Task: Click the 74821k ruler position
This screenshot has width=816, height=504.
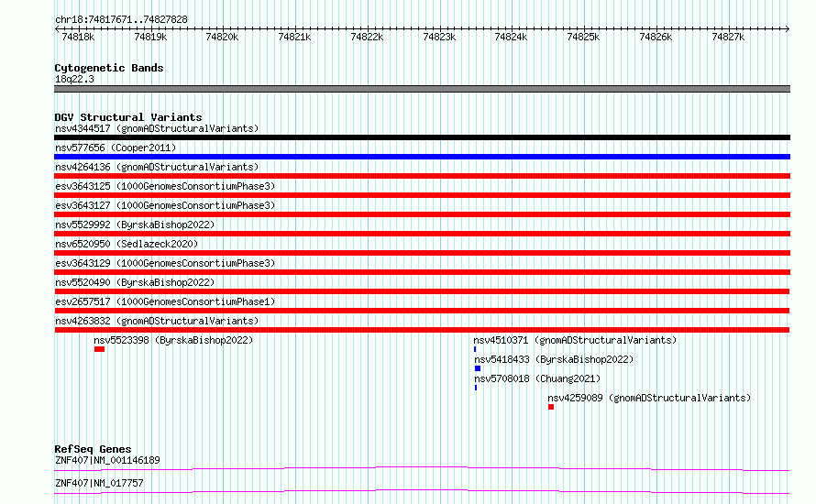Action: pos(294,37)
